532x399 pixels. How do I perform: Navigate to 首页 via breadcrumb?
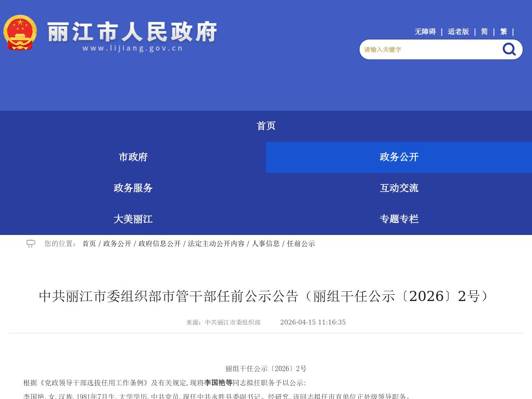(88, 243)
